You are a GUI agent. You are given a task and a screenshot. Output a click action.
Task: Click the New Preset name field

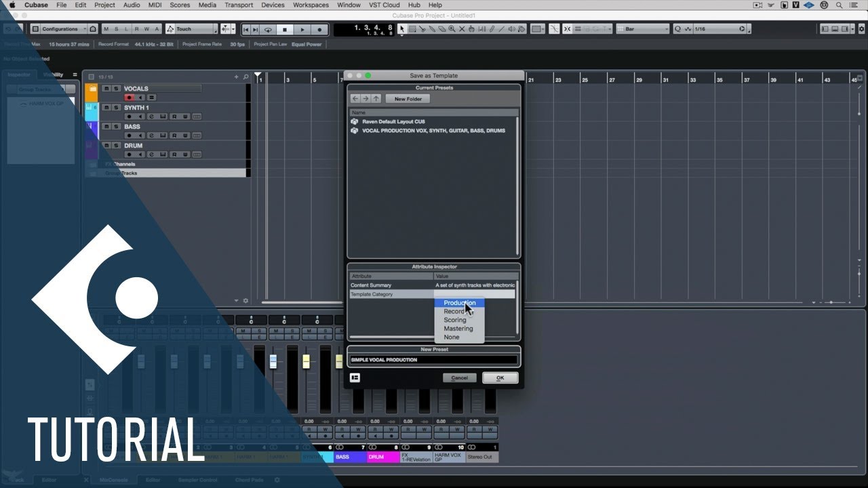433,360
